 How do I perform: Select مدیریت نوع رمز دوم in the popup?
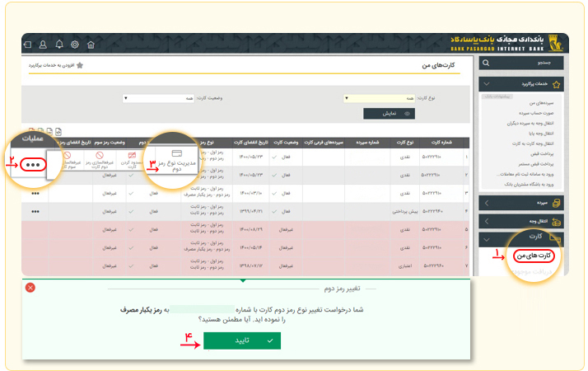coord(176,160)
